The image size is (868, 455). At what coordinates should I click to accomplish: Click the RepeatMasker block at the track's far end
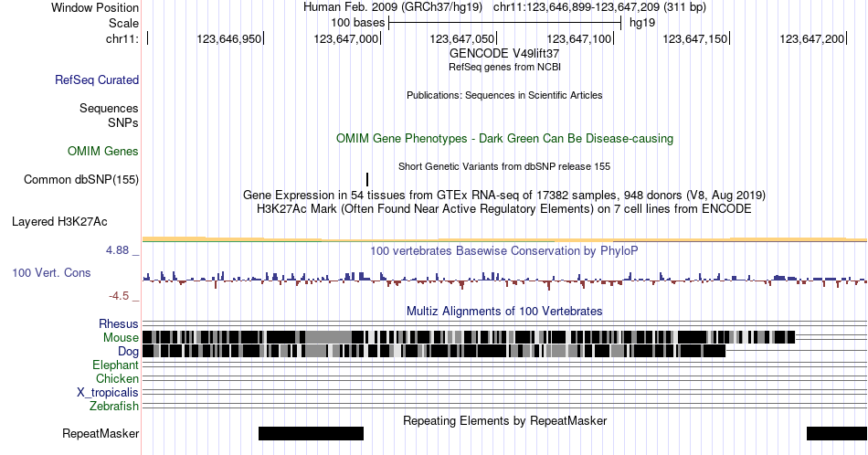pos(837,433)
